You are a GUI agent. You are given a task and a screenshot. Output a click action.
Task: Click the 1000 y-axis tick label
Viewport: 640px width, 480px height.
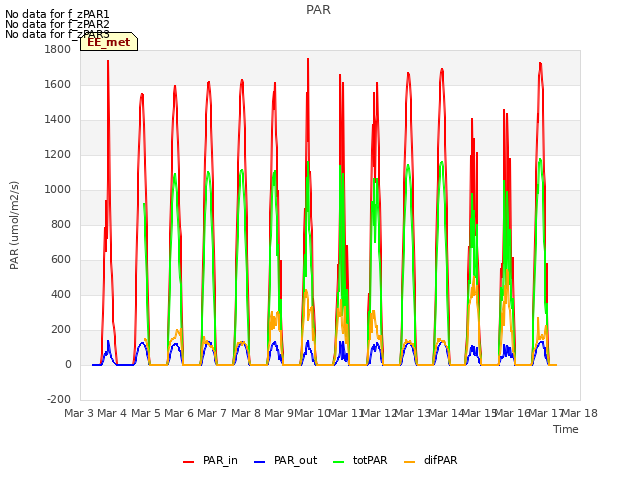[x=58, y=189]
